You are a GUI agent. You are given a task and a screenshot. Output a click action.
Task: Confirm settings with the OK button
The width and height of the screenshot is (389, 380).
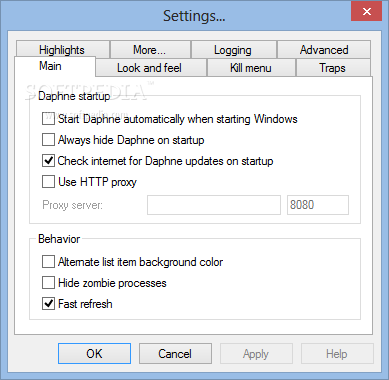(94, 354)
